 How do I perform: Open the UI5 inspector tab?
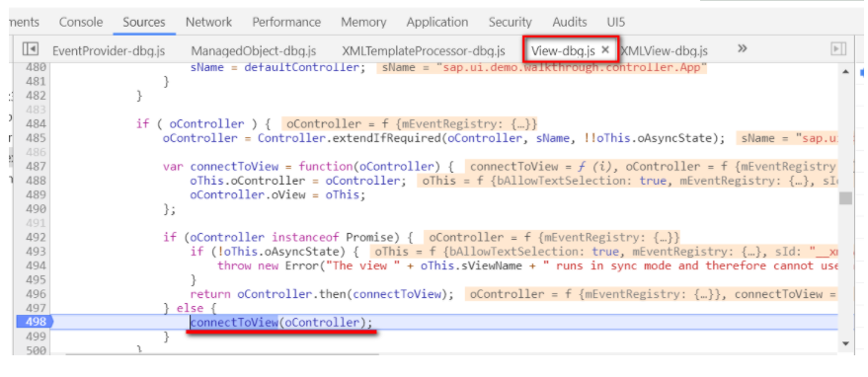click(x=615, y=22)
